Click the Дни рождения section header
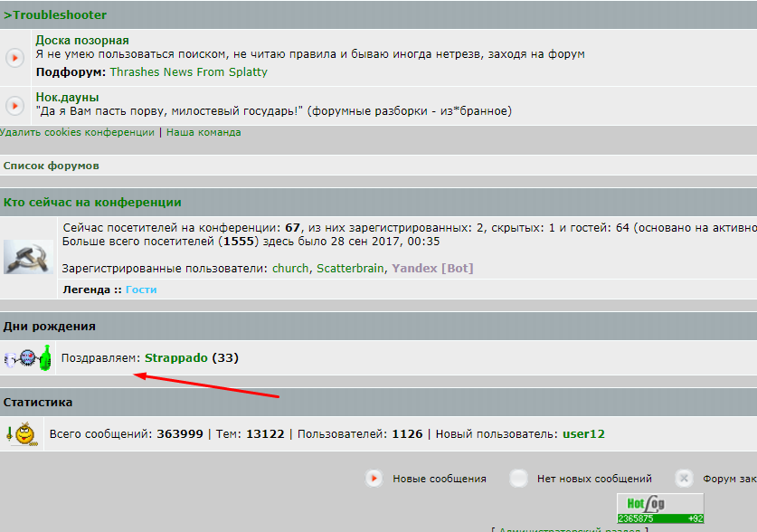The width and height of the screenshot is (757, 532). (49, 327)
